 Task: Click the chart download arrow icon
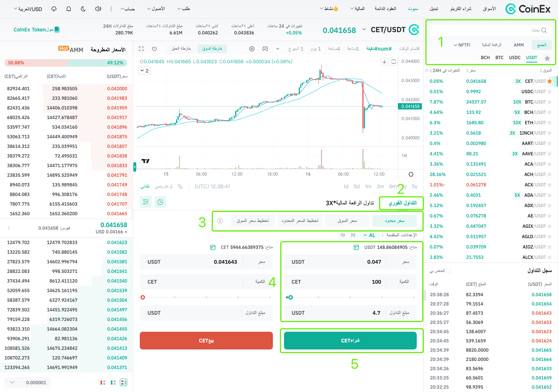(x=385, y=61)
